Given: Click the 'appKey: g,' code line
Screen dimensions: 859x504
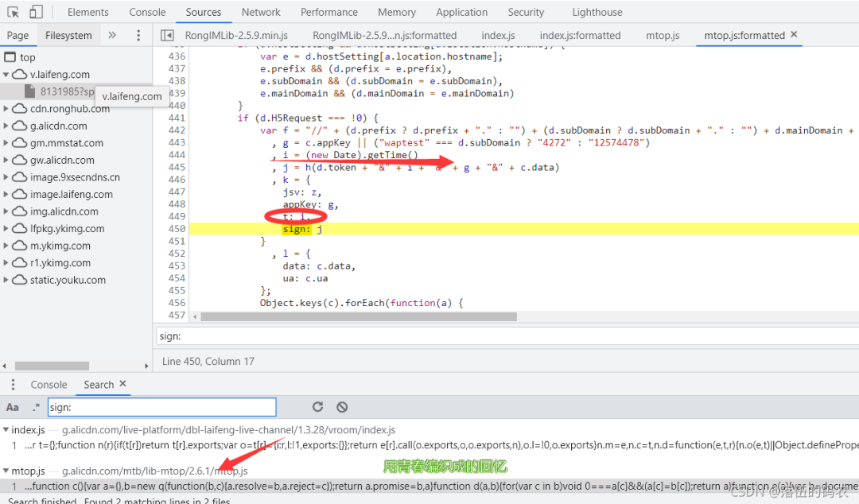Looking at the screenshot, I should click(x=311, y=204).
